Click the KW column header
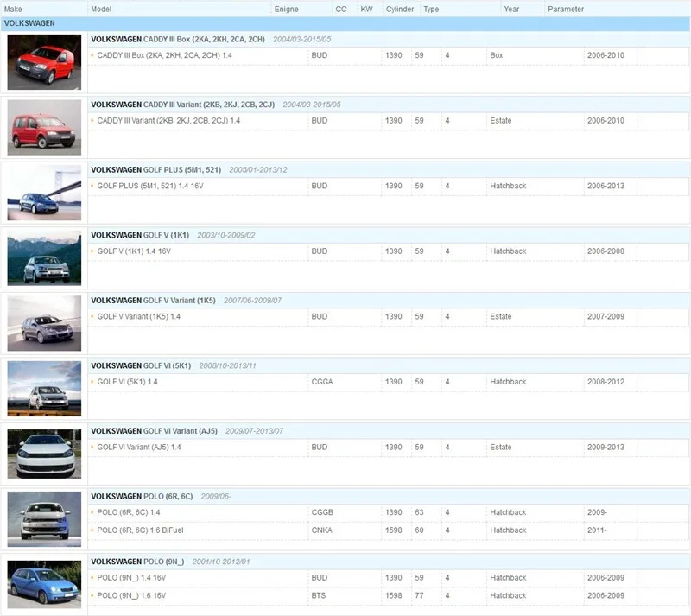691x616 pixels. 366,9
